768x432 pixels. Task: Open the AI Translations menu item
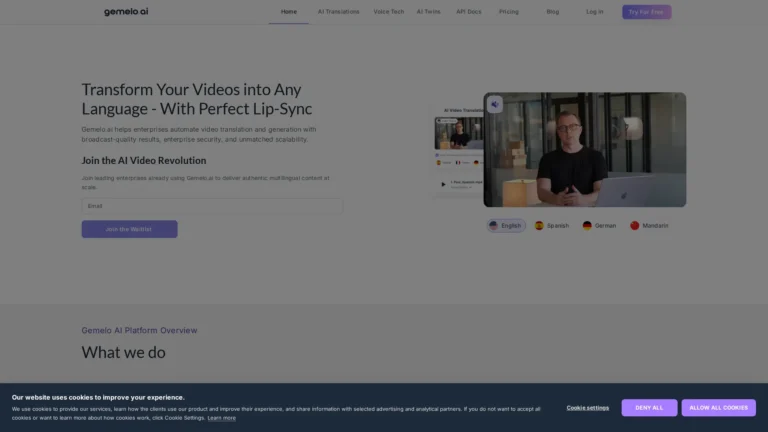coord(338,12)
